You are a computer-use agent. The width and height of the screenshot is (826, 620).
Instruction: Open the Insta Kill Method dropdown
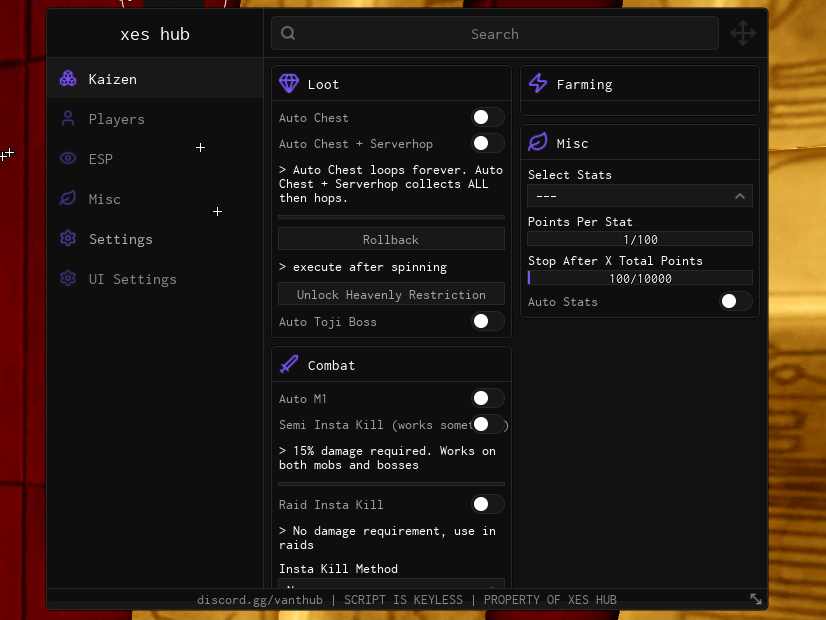(x=391, y=583)
